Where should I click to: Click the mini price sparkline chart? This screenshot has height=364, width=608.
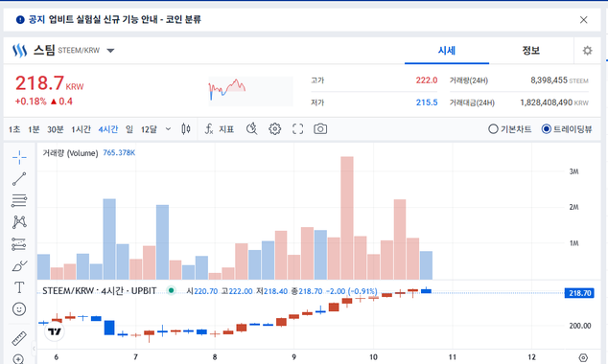250,91
